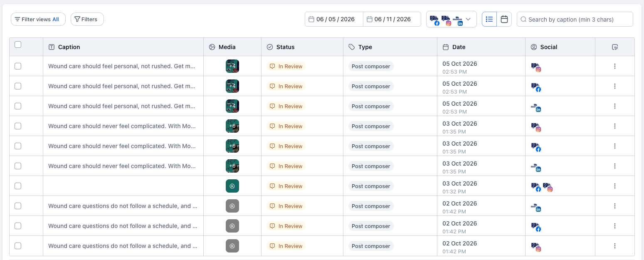Check the 05 Oct LinkedIn post row
This screenshot has width=644, height=260.
[x=18, y=106]
